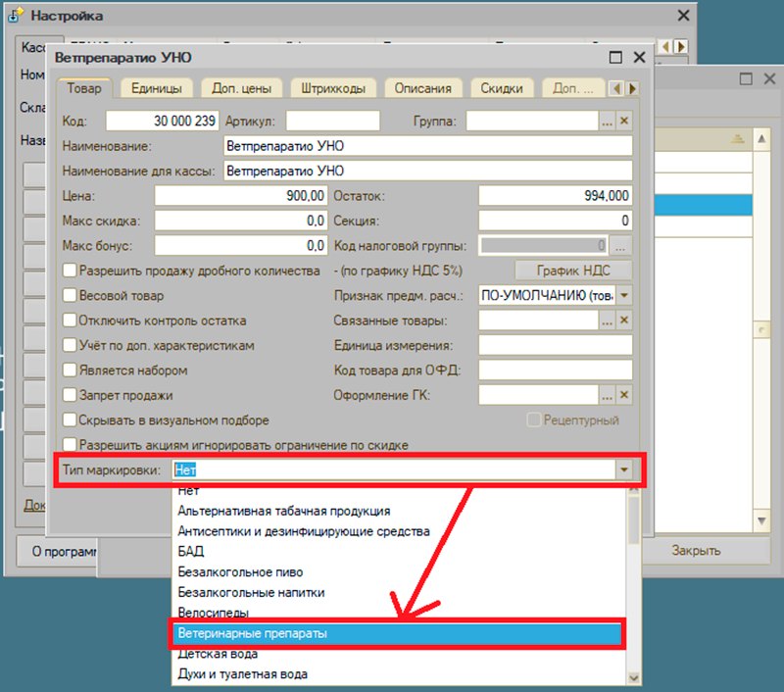Maximize the Ветпрепарато УНО dialog

(615, 58)
